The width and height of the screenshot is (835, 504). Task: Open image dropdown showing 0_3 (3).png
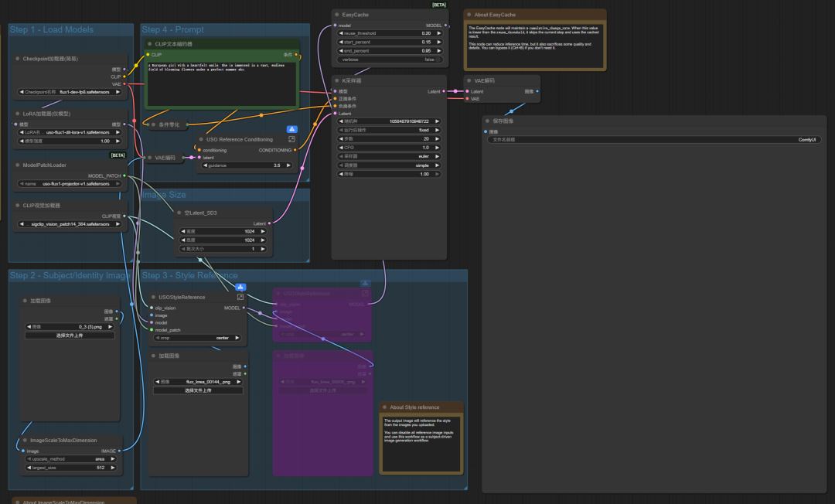[x=70, y=327]
